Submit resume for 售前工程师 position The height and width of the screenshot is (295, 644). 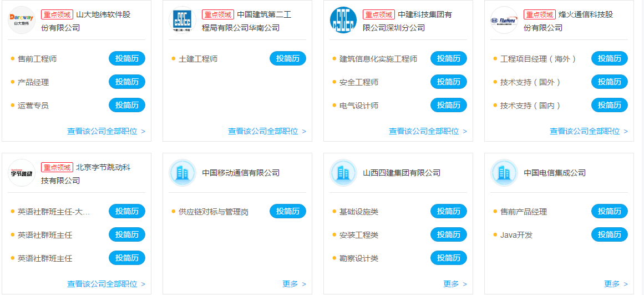126,59
